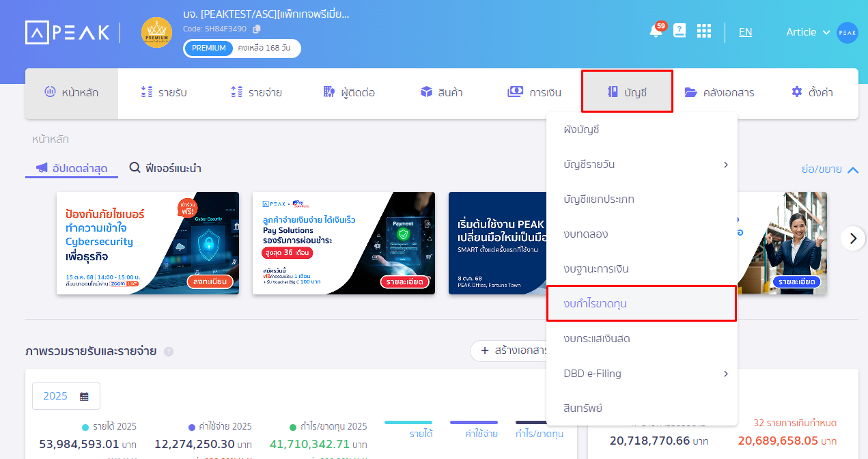868x459 pixels.
Task: Open the รายรับ main tab
Action: click(163, 93)
